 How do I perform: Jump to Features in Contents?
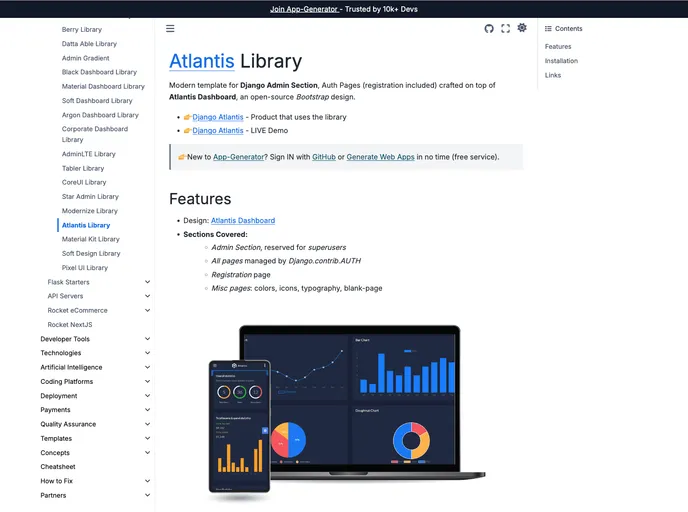(x=558, y=47)
